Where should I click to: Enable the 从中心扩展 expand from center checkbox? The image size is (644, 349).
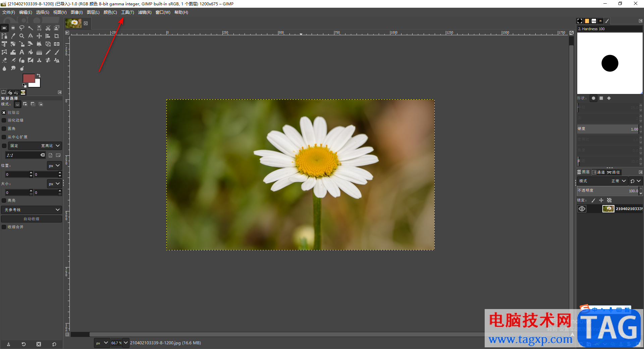(x=4, y=137)
